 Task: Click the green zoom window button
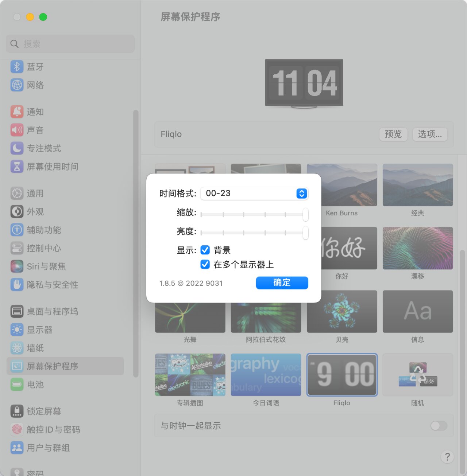(x=43, y=17)
